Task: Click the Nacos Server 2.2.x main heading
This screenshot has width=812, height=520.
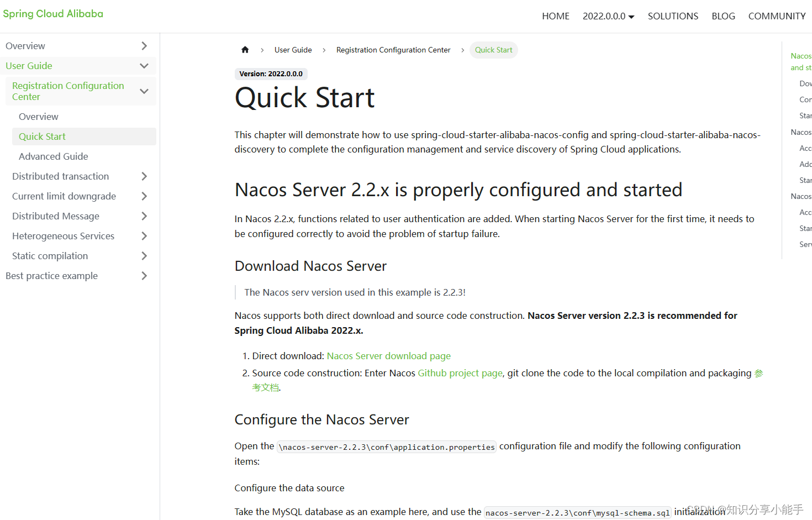Action: click(458, 190)
